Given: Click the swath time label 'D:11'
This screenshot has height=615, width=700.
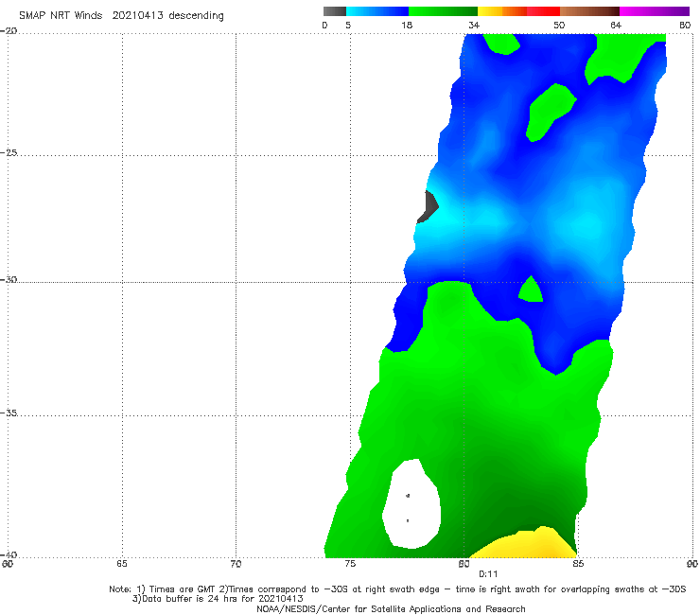Looking at the screenshot, I should point(488,574).
